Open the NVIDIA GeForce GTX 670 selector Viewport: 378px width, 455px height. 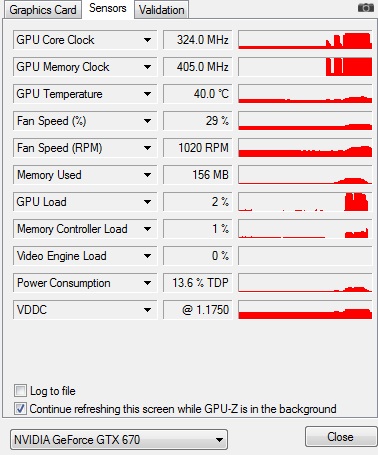coord(119,440)
